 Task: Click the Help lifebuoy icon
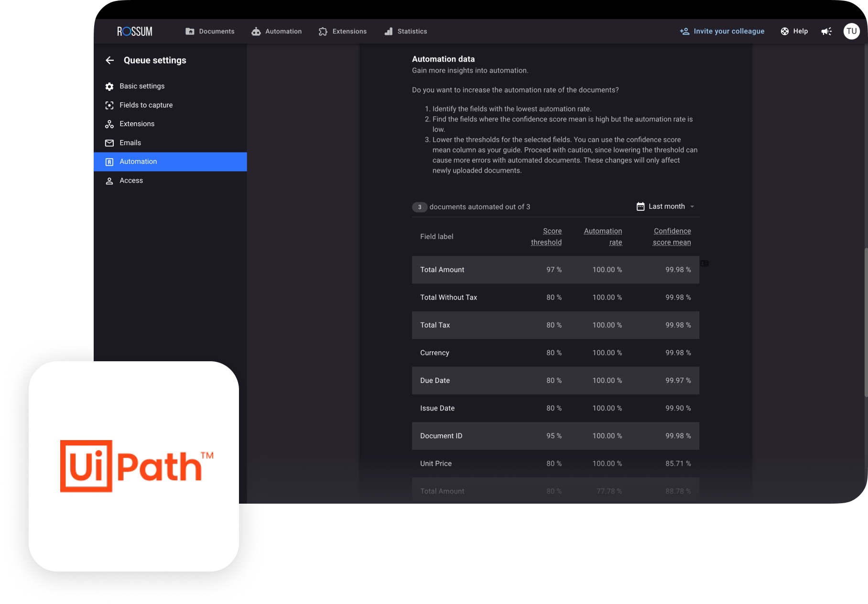tap(785, 32)
